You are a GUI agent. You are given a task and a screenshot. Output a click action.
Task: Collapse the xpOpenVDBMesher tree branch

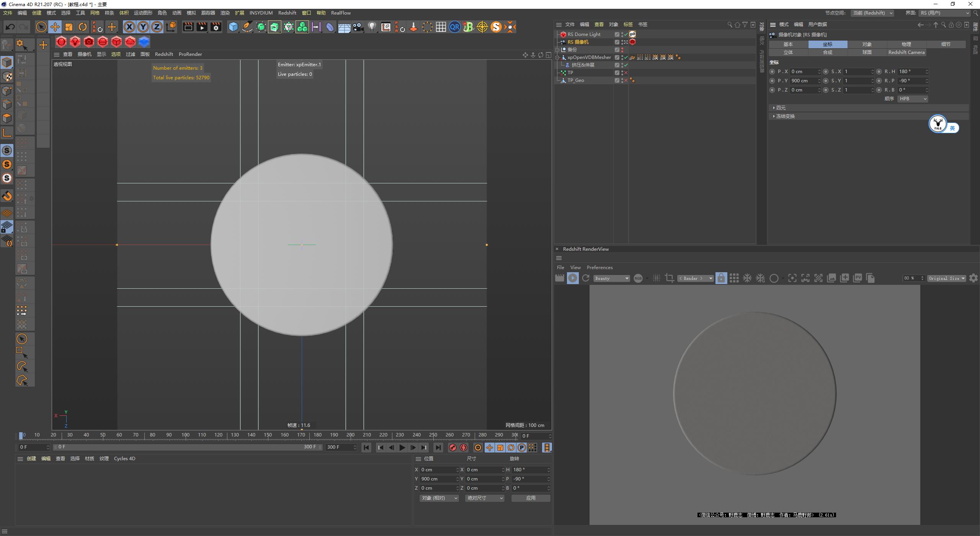[x=558, y=57]
